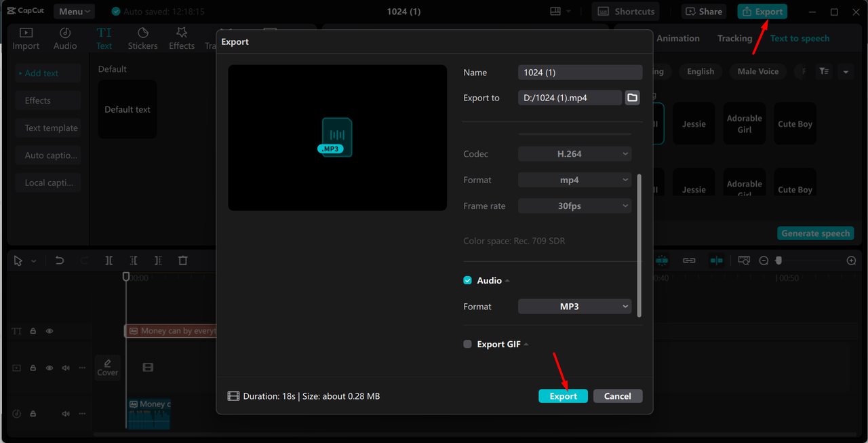868x443 pixels.
Task: Select the Text template sidebar item
Action: (48, 128)
